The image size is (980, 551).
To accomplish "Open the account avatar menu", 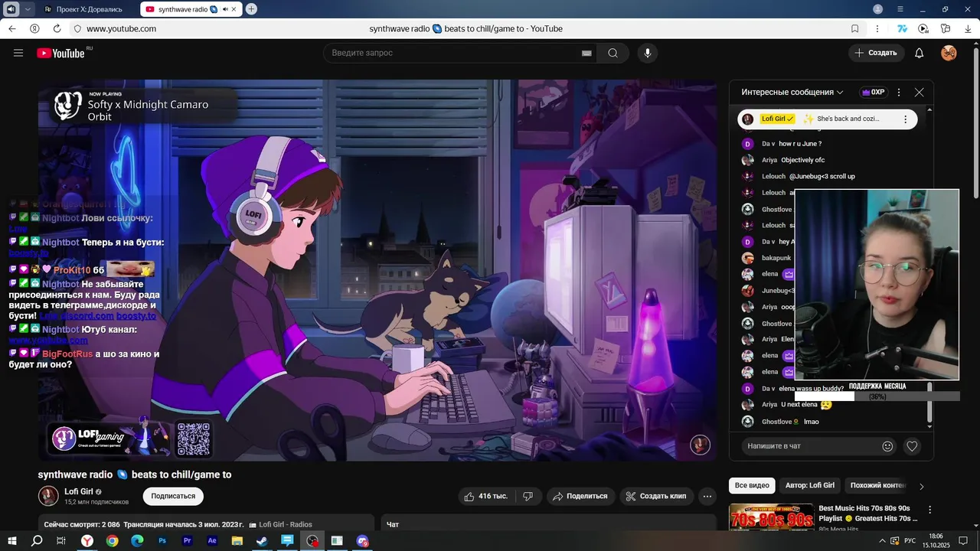I will pyautogui.click(x=949, y=53).
